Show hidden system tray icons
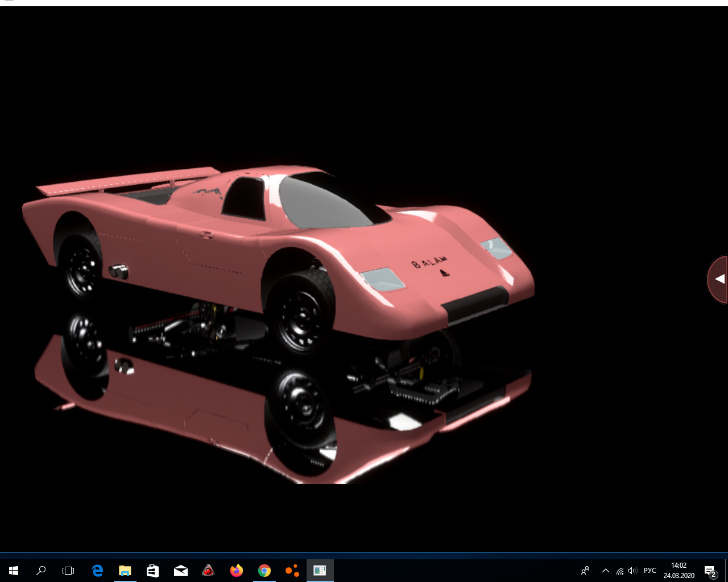This screenshot has height=582, width=728. 606,571
